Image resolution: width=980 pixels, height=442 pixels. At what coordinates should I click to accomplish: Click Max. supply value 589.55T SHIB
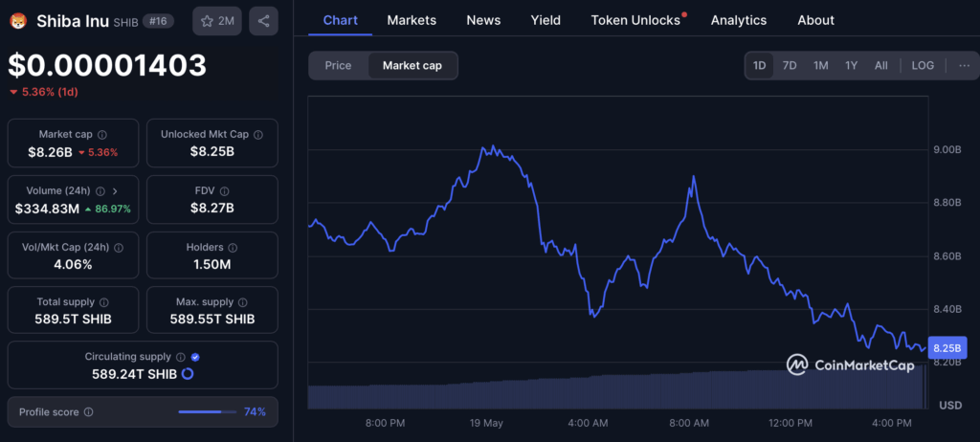tap(212, 320)
